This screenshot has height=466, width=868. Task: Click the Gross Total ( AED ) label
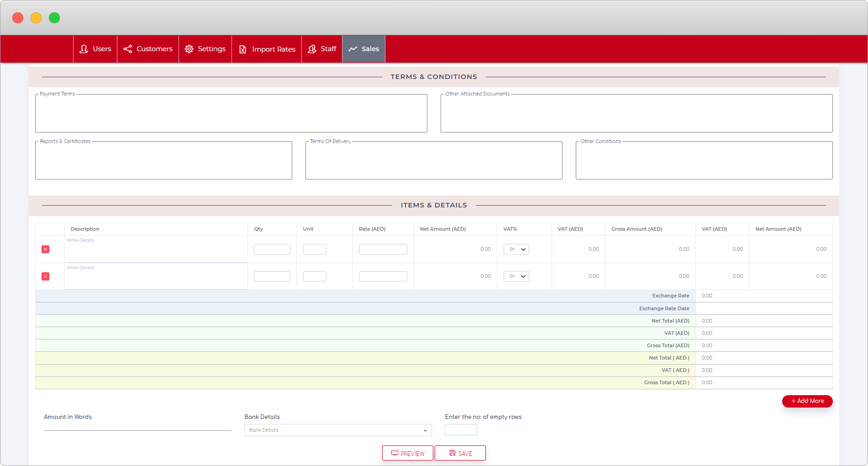pos(667,382)
